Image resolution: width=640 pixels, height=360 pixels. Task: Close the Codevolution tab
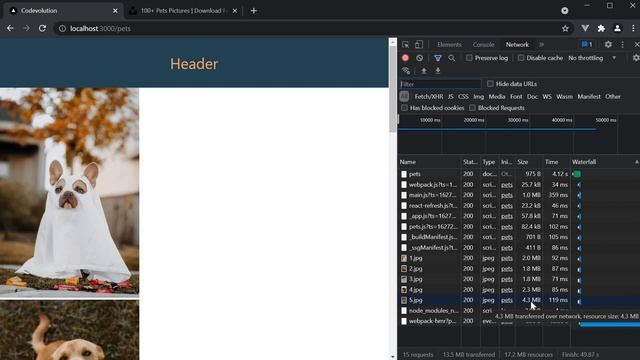pos(115,11)
